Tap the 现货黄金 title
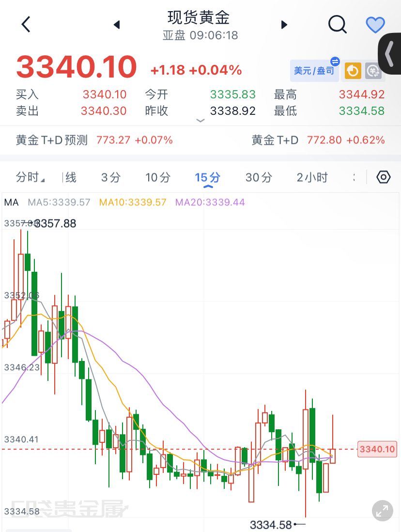This screenshot has width=401, height=532. 199,17
